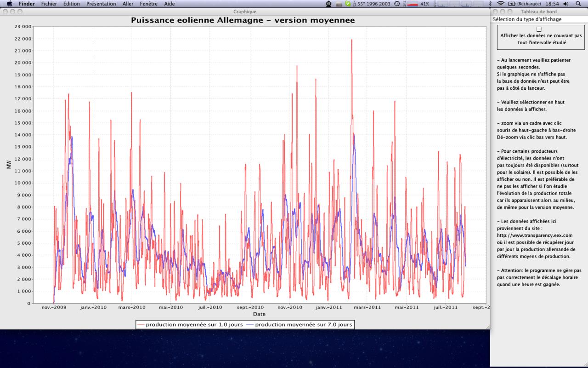
Task: Click the webcam-face icon in menu bar
Action: [328, 4]
